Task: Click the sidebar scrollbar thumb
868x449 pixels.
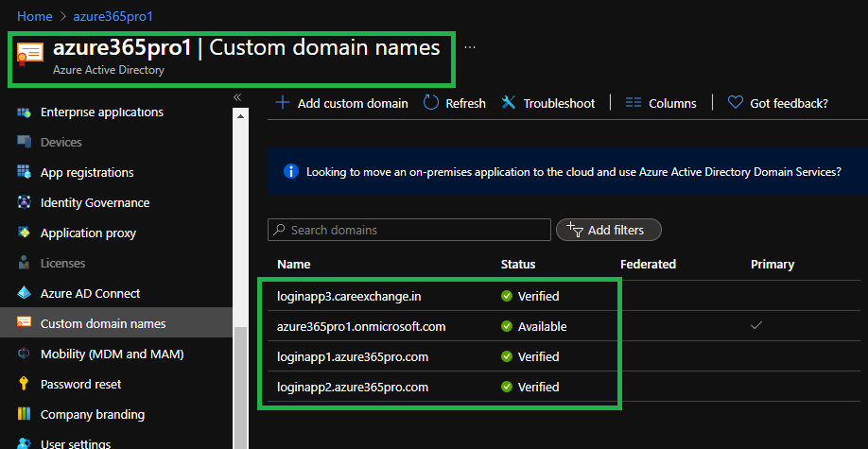Action: (x=240, y=388)
